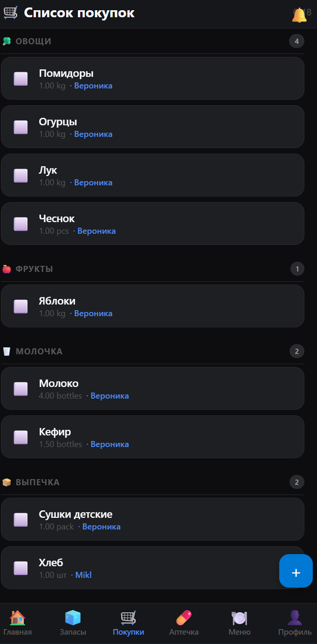Tick the checkbox for Хлеб

tap(20, 568)
